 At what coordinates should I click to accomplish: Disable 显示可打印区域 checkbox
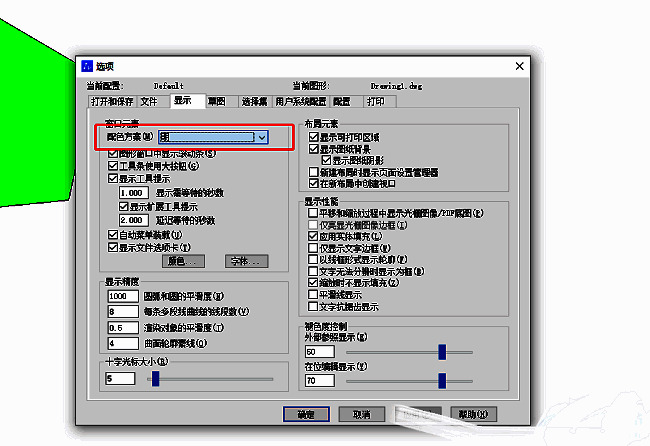pyautogui.click(x=312, y=136)
